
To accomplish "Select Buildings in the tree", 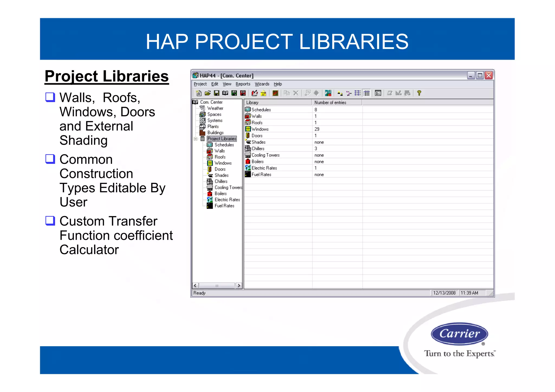I will point(215,132).
